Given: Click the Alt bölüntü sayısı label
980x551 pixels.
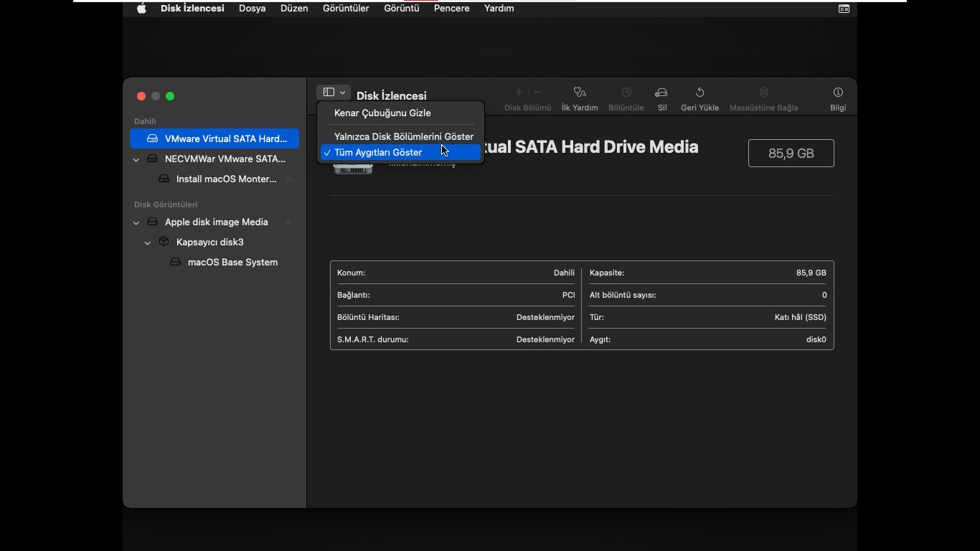Looking at the screenshot, I should pyautogui.click(x=623, y=295).
